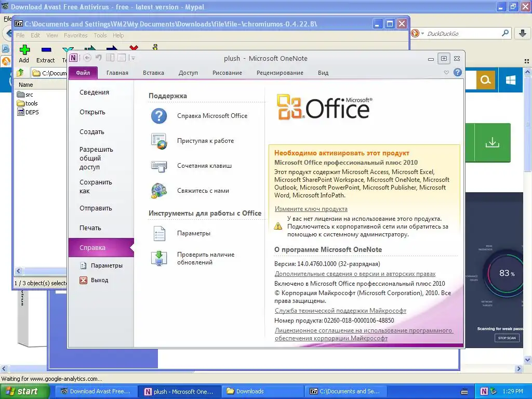Select Разрешить общий доступ in backstage menu

click(x=101, y=158)
